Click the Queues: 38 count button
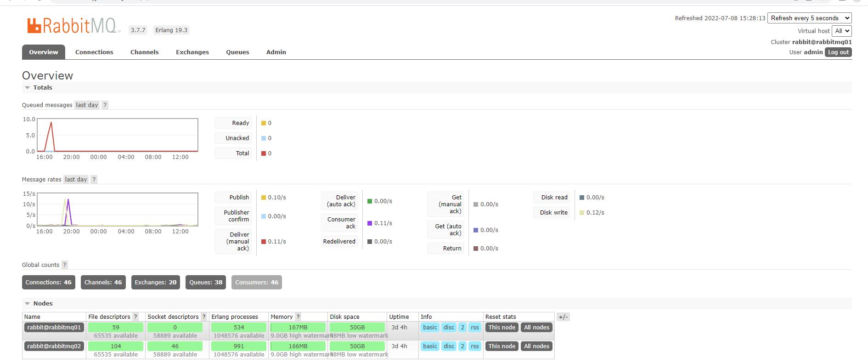This screenshot has width=868, height=362. tap(206, 282)
